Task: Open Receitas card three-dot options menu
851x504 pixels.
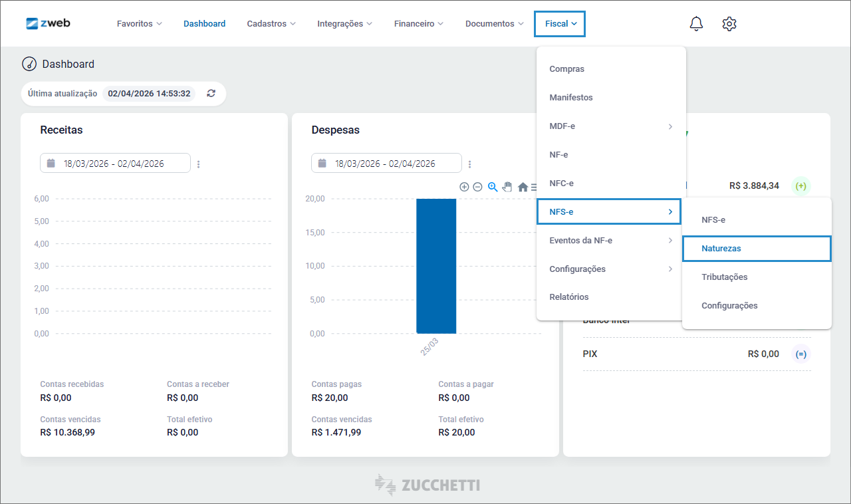Action: 199,164
